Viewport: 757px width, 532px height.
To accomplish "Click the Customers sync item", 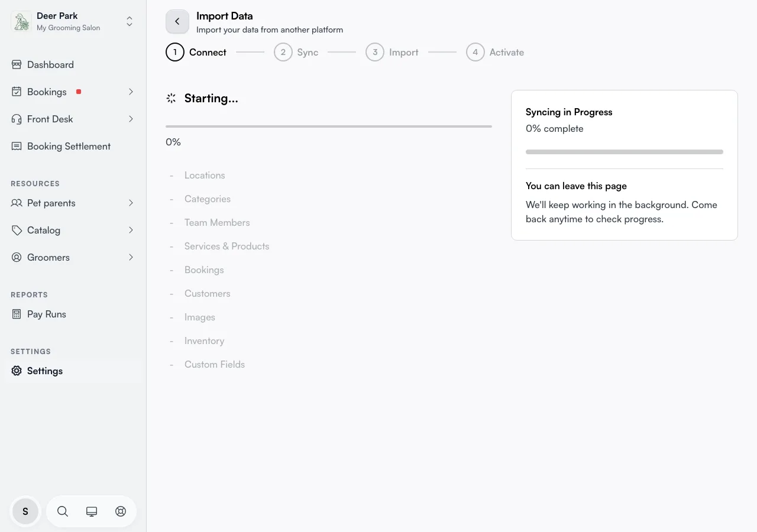I will [208, 293].
